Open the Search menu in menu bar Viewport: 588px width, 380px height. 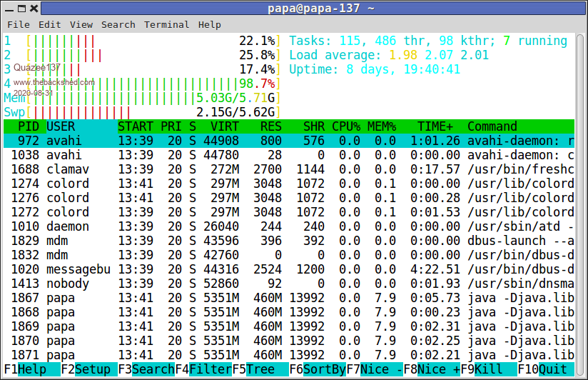coord(118,24)
